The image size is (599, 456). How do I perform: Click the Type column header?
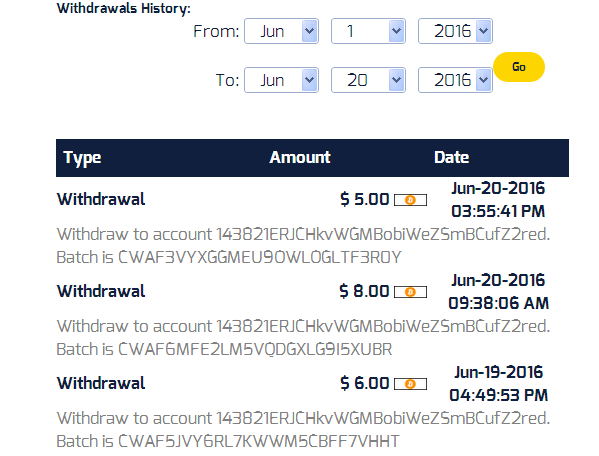[x=83, y=158]
